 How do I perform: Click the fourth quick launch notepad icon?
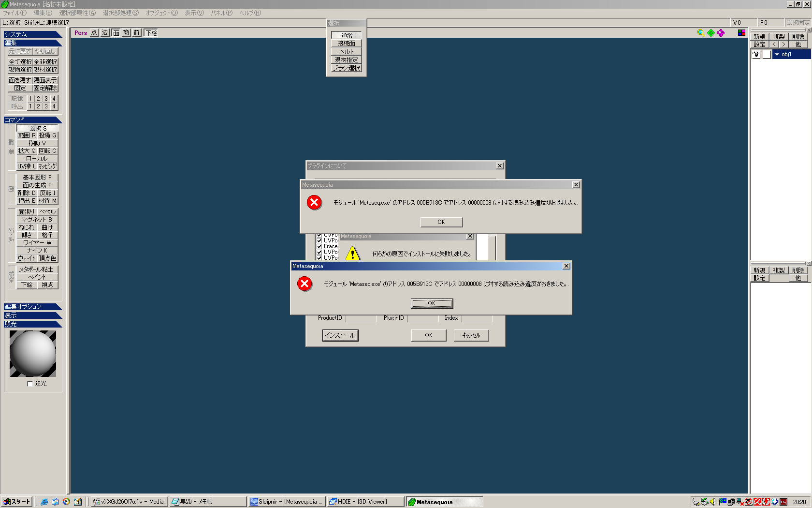tap(77, 502)
